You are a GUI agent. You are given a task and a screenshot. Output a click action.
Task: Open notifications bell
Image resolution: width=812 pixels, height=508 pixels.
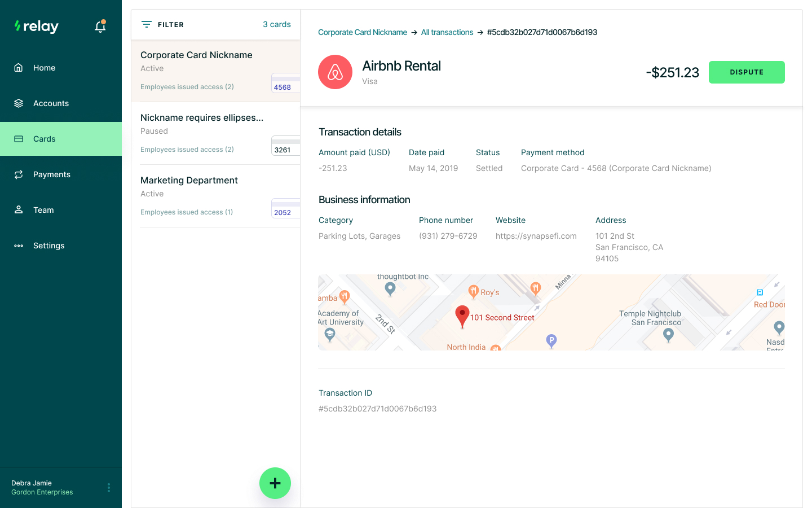100,27
